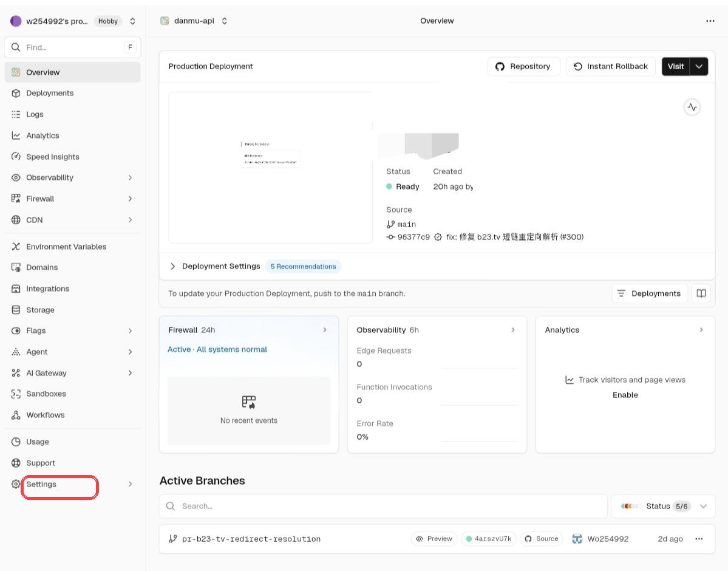
Task: Expand the Observability sidebar chevron
Action: tap(131, 177)
